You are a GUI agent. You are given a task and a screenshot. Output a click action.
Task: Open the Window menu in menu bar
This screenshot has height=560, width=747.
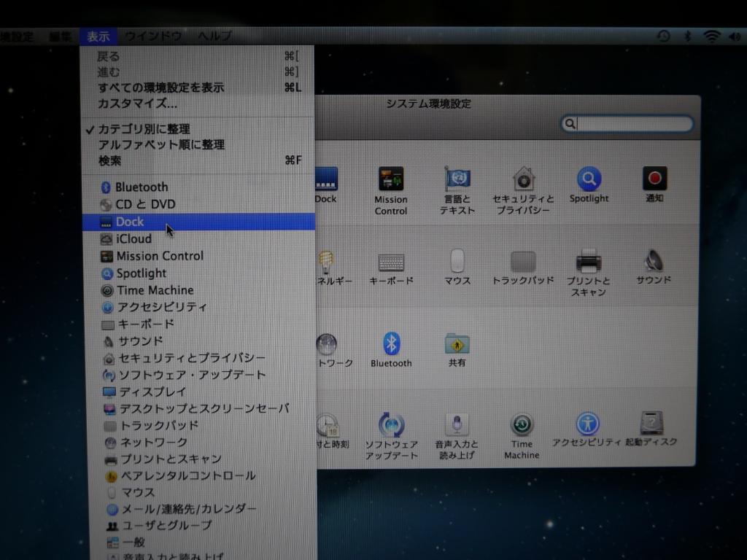(x=152, y=36)
